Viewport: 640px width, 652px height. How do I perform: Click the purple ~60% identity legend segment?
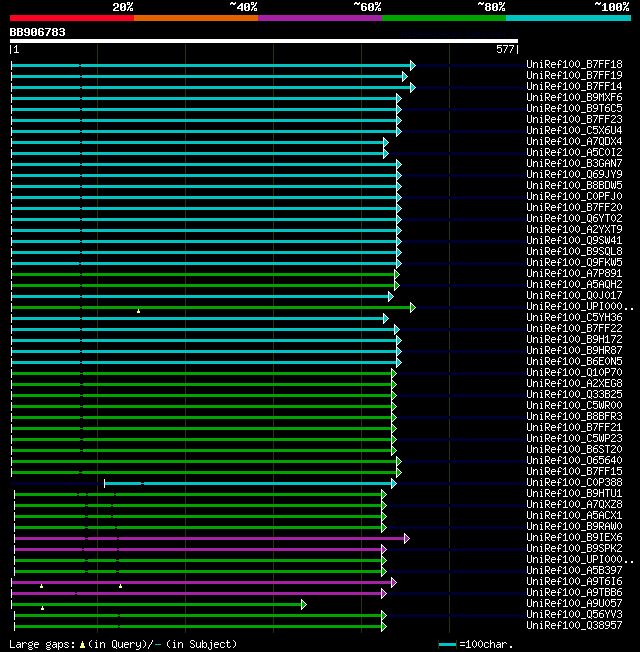(320, 18)
